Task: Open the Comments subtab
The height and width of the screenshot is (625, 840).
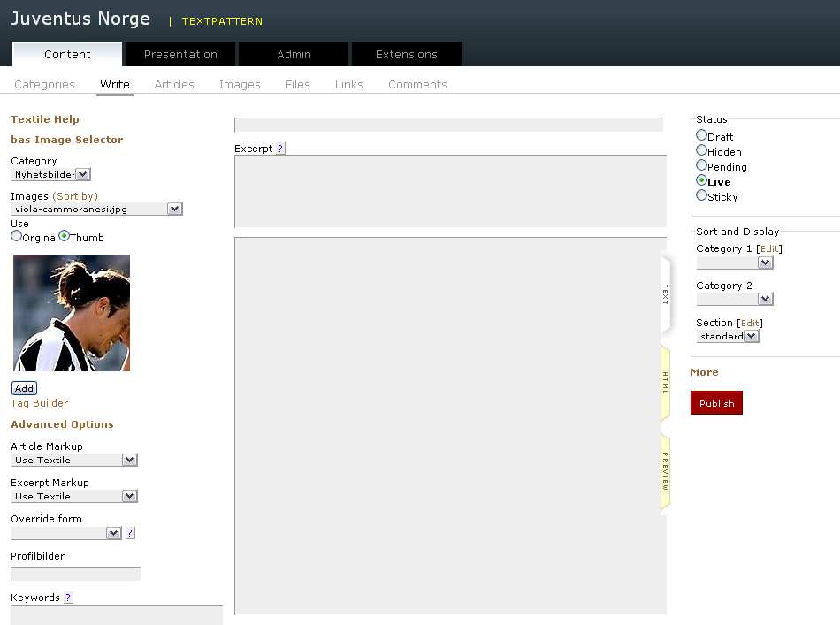Action: pyautogui.click(x=417, y=85)
